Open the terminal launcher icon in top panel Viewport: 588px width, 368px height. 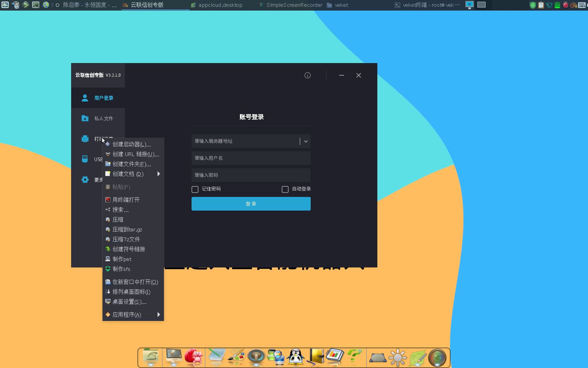(36, 5)
